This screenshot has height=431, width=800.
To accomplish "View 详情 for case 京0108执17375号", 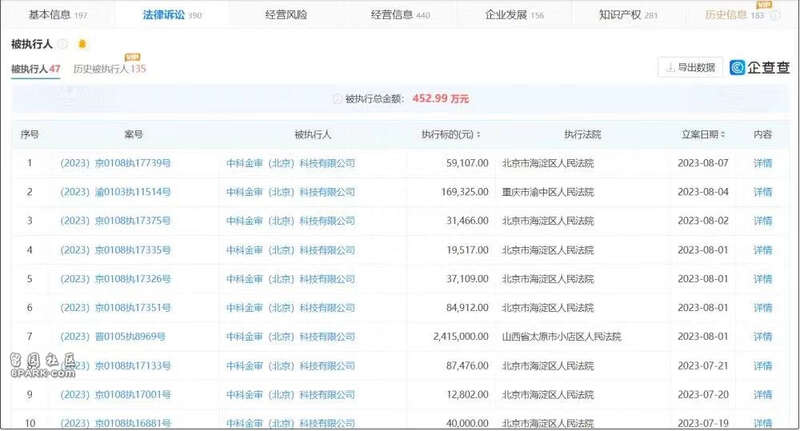I will click(x=763, y=221).
